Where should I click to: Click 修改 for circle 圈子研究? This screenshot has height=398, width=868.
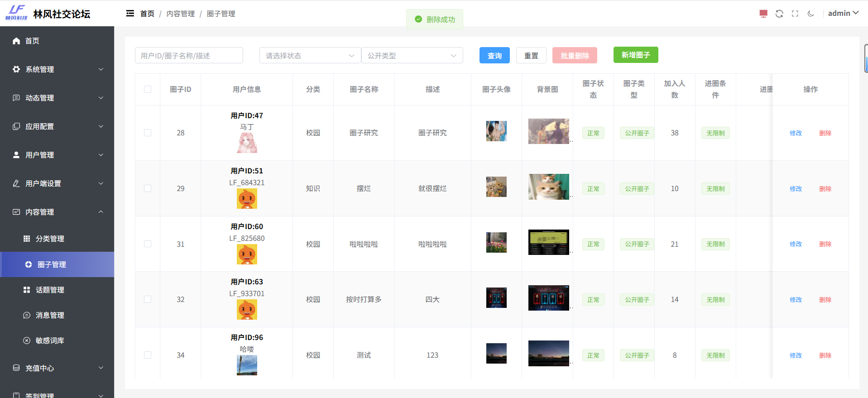[x=796, y=133]
